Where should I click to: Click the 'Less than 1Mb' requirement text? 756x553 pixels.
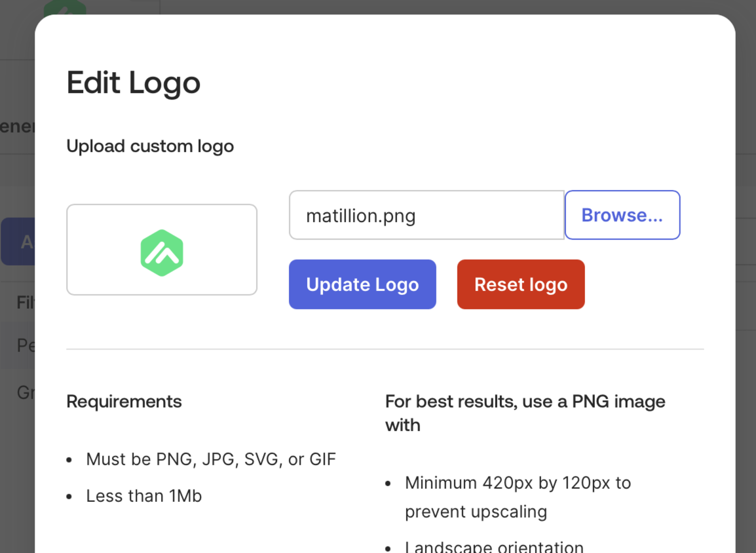coord(143,496)
